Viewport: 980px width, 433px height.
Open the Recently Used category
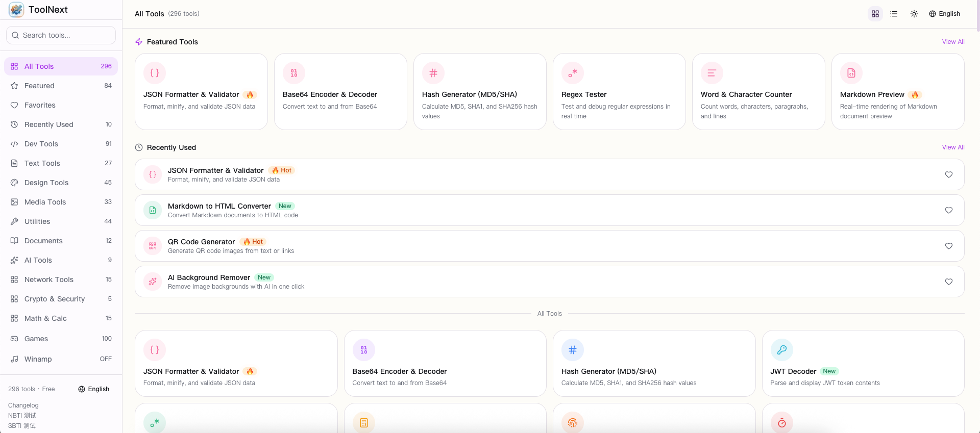[61, 124]
